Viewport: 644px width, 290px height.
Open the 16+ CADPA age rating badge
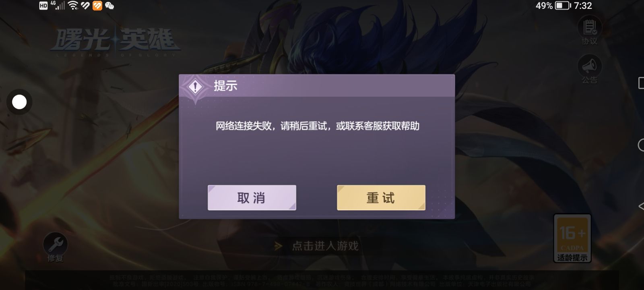(572, 238)
